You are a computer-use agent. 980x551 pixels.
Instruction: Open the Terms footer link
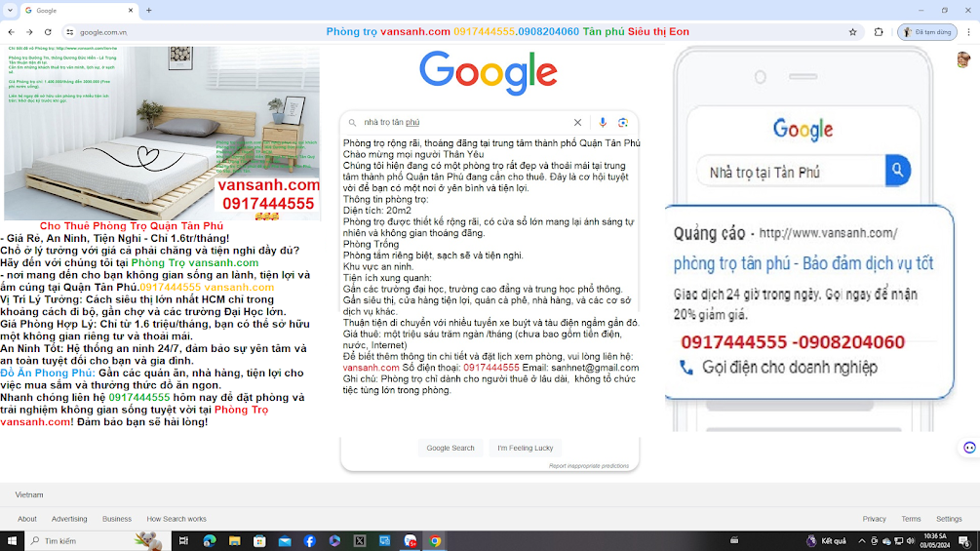pos(911,519)
